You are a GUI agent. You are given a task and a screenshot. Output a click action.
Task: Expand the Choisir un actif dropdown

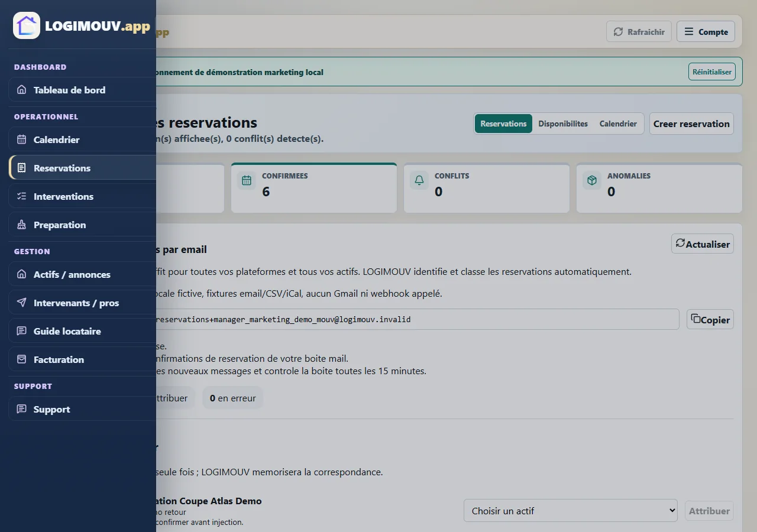(571, 511)
